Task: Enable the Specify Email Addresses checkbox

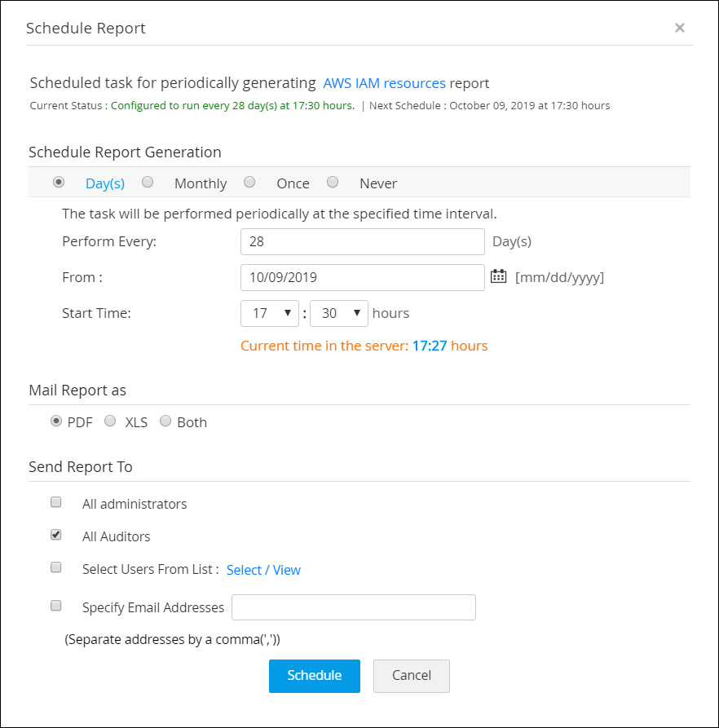Action: 56,606
